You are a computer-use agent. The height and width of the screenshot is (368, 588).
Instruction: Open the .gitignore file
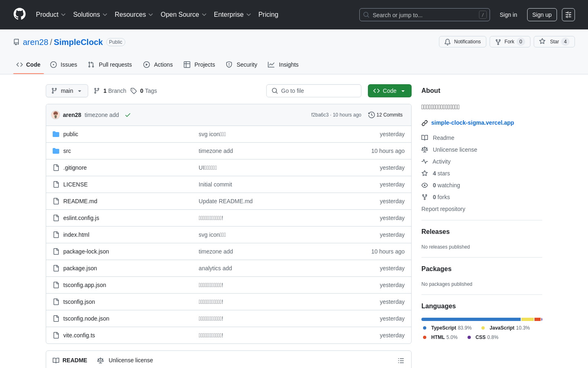click(x=75, y=168)
